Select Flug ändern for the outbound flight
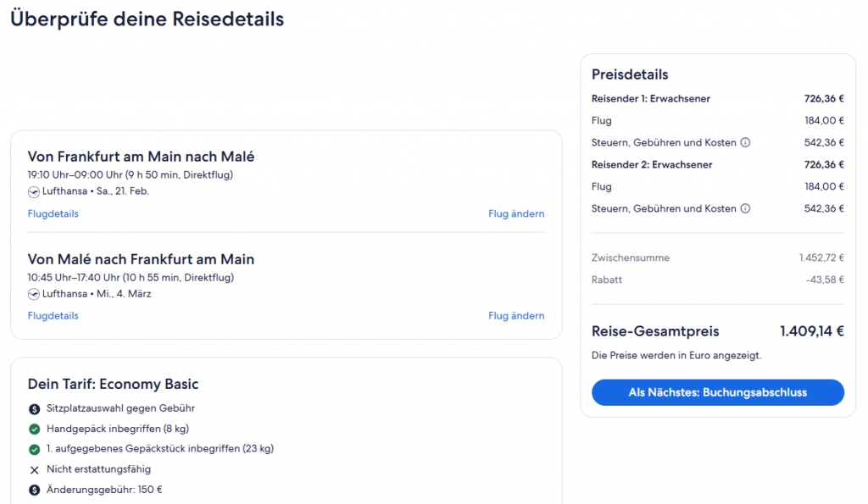 tap(516, 214)
